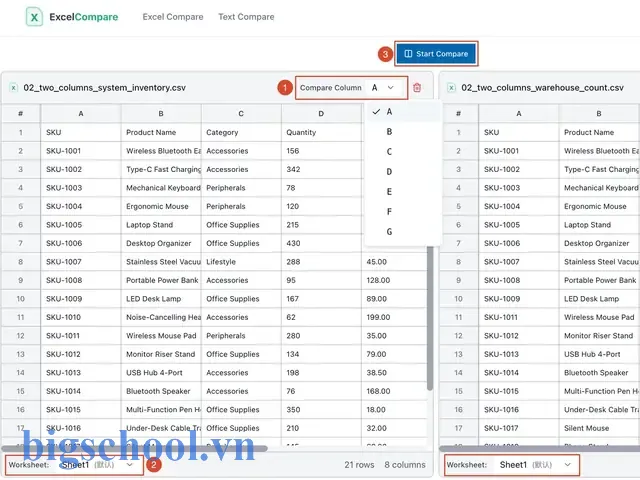Click SKU-1006 cell in right table

519,243
